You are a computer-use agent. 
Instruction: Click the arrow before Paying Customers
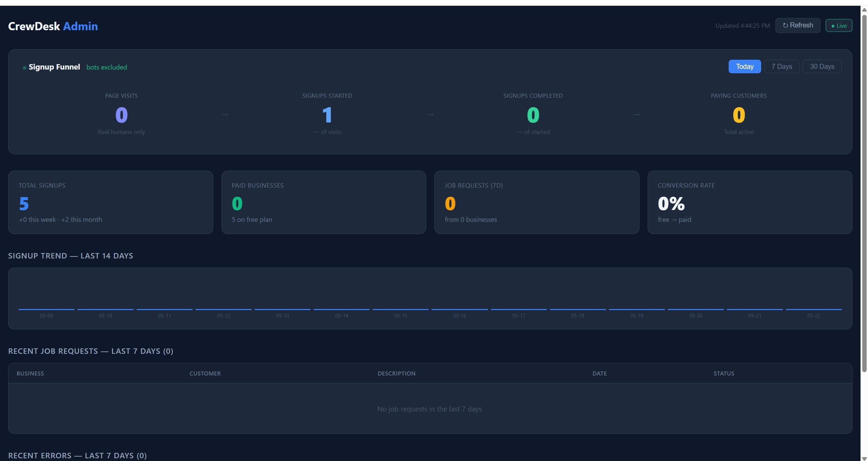coord(636,115)
